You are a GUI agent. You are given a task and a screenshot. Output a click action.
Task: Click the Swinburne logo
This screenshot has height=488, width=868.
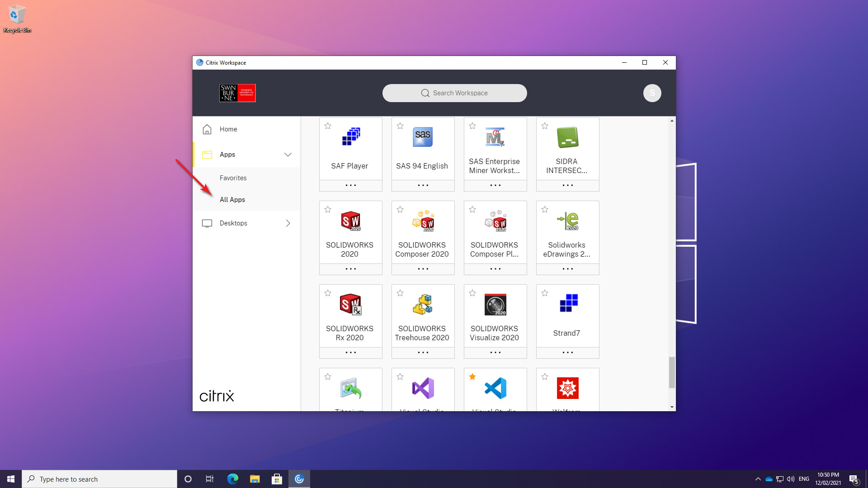(x=237, y=93)
